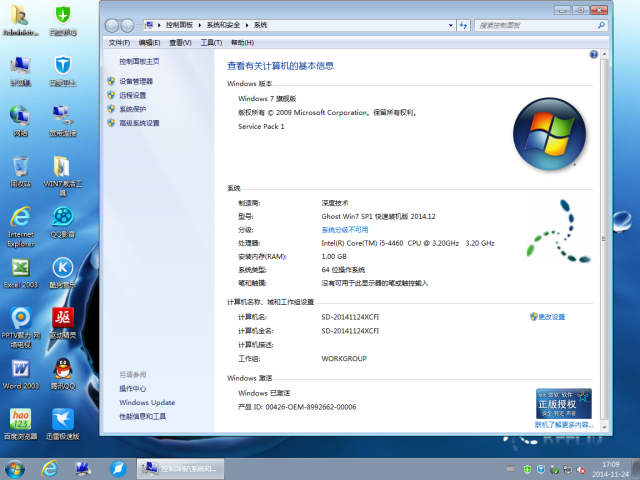Open 设备管理器 in the sidebar
The height and width of the screenshot is (480, 640).
[x=136, y=81]
